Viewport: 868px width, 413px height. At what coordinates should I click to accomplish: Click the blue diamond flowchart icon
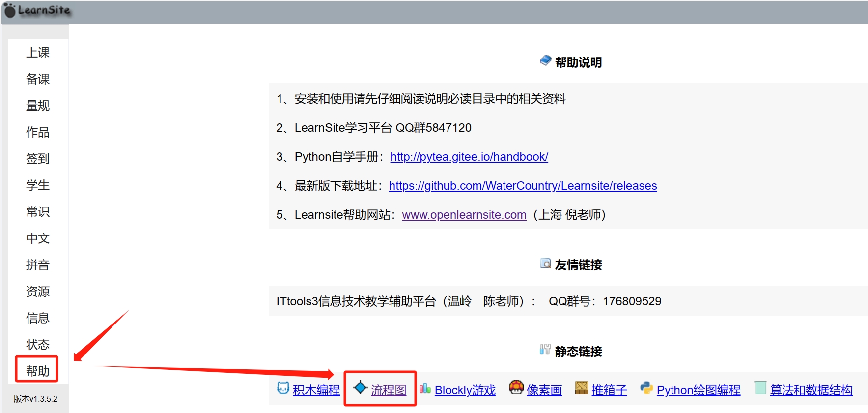coord(361,387)
